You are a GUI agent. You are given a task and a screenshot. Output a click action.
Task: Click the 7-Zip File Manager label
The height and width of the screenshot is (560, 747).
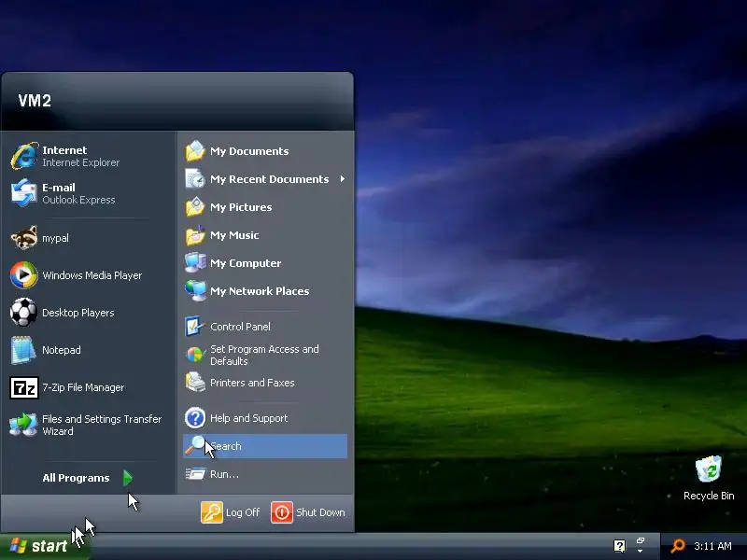click(83, 387)
